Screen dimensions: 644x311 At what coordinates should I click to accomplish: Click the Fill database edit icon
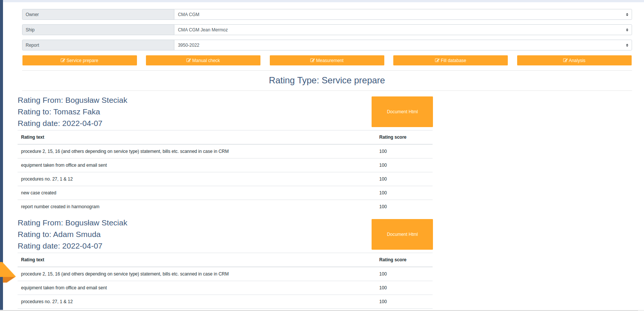pos(437,61)
